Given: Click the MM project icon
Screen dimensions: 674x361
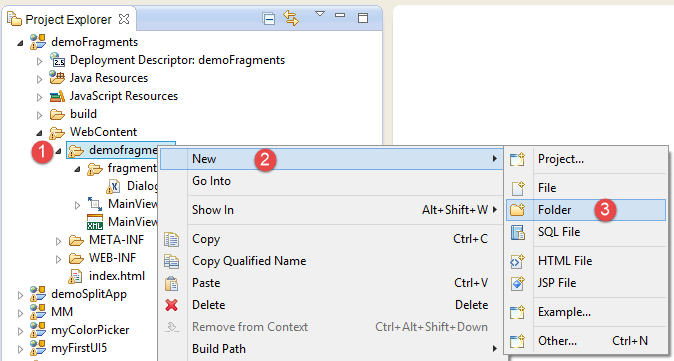Looking at the screenshot, I should [38, 312].
